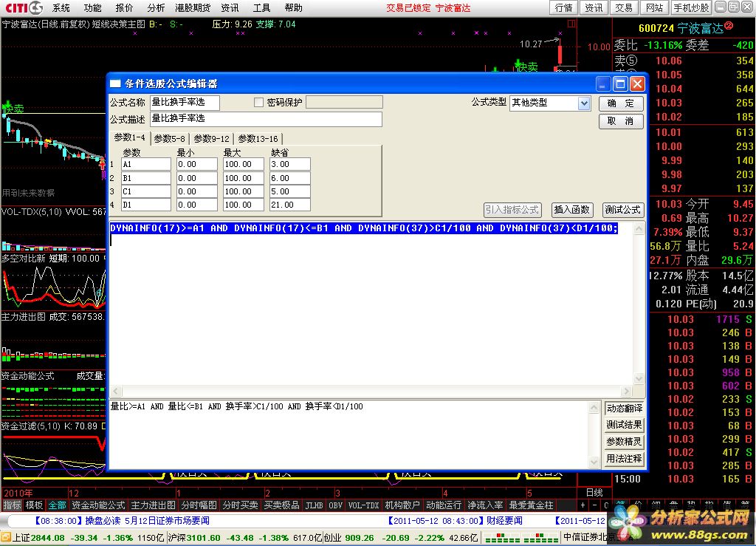Select the 参数1-4 tab
This screenshot has width=756, height=546.
pyautogui.click(x=130, y=137)
